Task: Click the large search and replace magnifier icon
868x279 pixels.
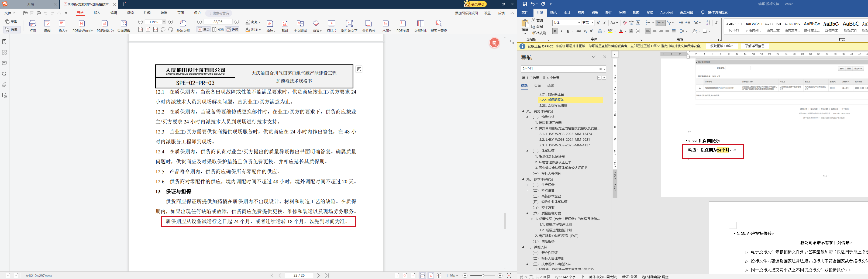Action: (x=439, y=26)
